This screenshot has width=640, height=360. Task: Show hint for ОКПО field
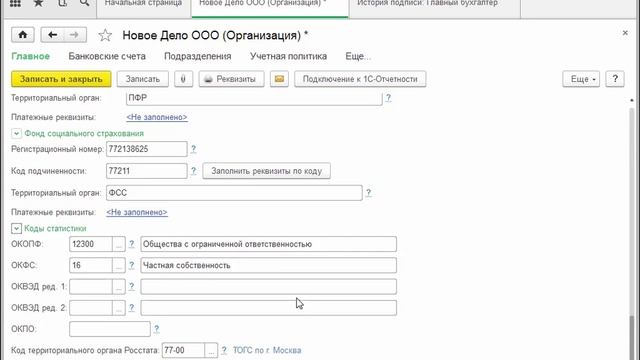pos(156,329)
